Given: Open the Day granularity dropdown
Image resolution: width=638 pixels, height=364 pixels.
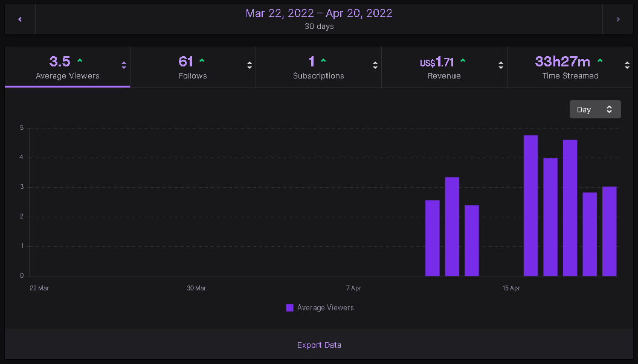Looking at the screenshot, I should pos(595,109).
